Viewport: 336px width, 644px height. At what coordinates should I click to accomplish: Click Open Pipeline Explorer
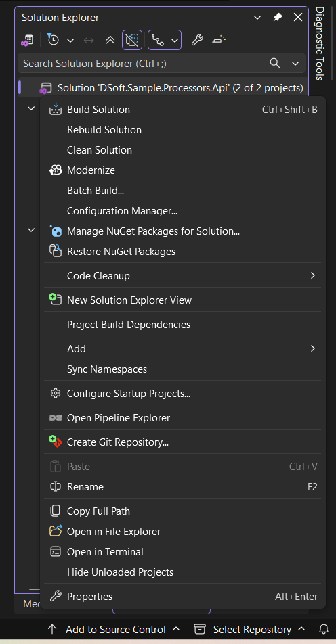(183, 418)
